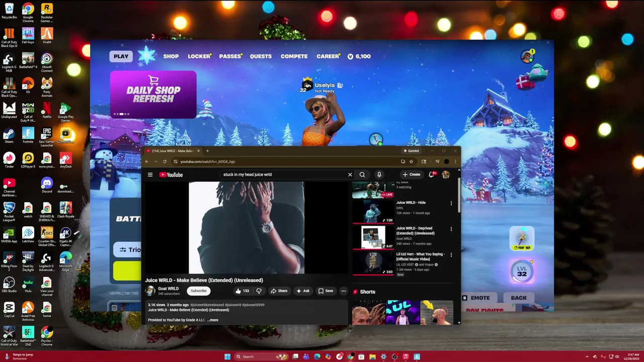Clear the YouTube search box text
Screen dimensions: 644x362
[350, 174]
